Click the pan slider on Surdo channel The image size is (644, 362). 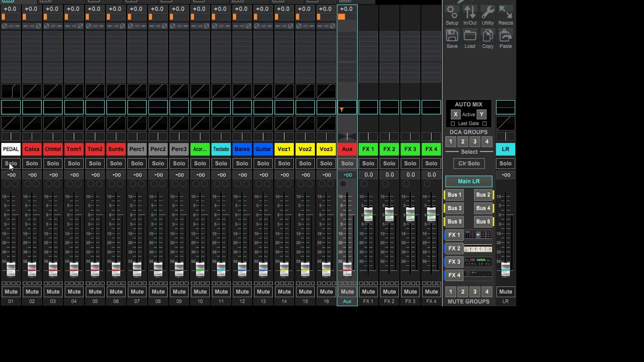click(116, 137)
